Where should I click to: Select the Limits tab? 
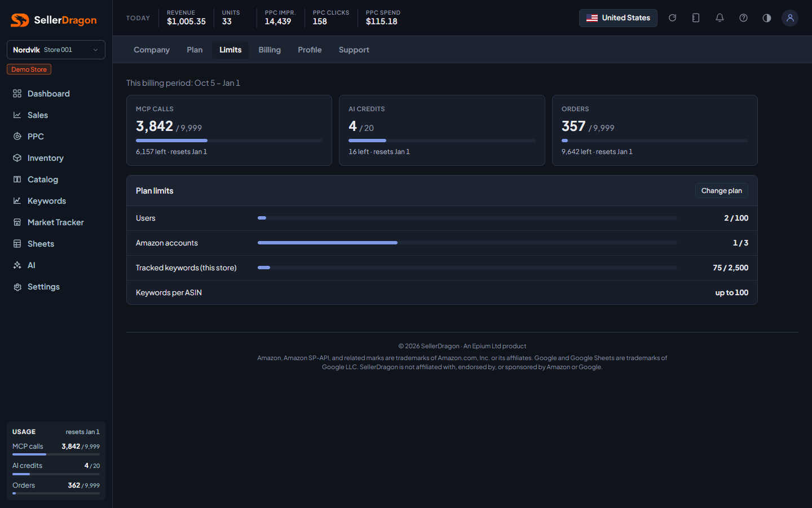(x=230, y=50)
